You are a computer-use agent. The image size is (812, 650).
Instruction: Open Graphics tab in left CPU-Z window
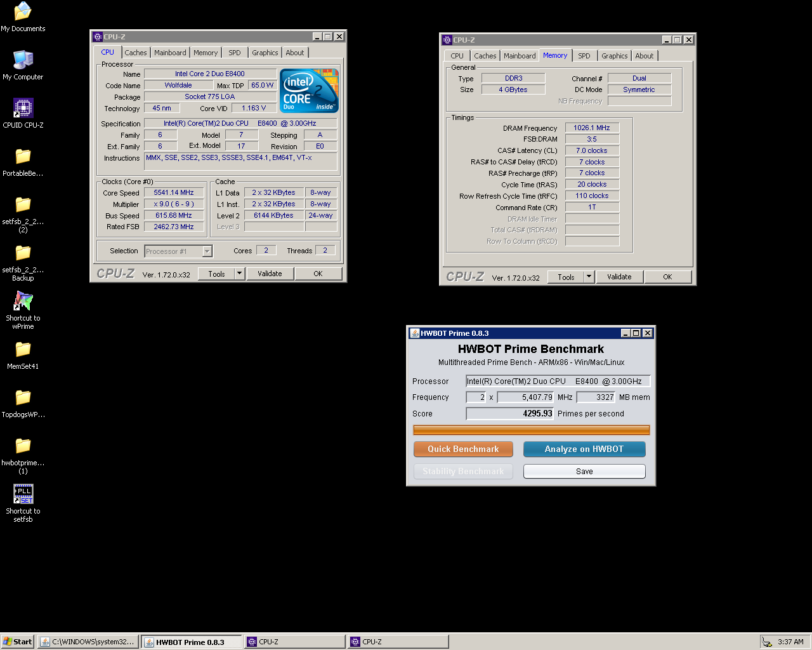click(265, 53)
